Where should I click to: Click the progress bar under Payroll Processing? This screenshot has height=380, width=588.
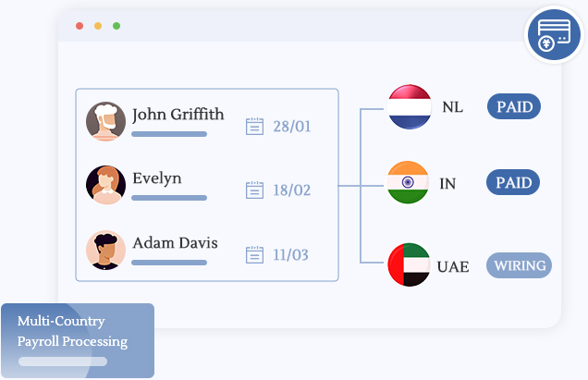pyautogui.click(x=63, y=362)
